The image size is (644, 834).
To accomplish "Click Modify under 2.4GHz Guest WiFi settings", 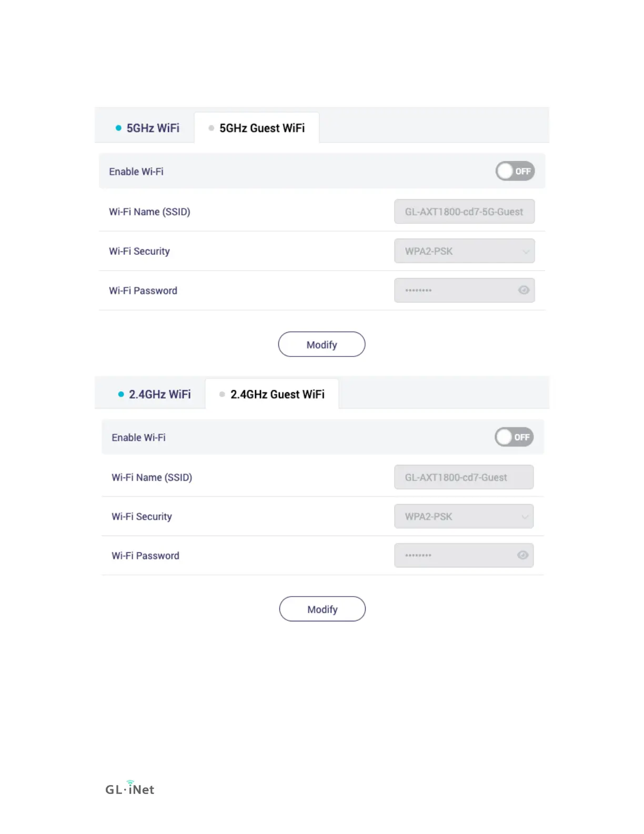I will [x=323, y=609].
